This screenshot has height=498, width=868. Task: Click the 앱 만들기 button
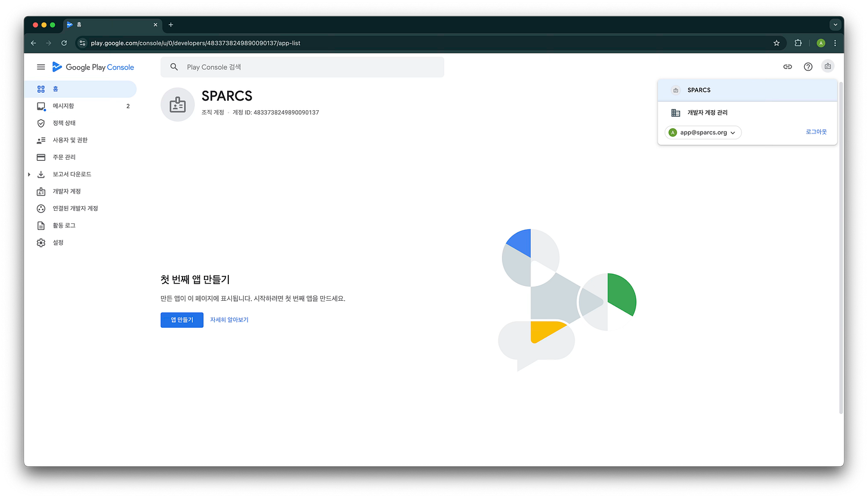pyautogui.click(x=182, y=320)
